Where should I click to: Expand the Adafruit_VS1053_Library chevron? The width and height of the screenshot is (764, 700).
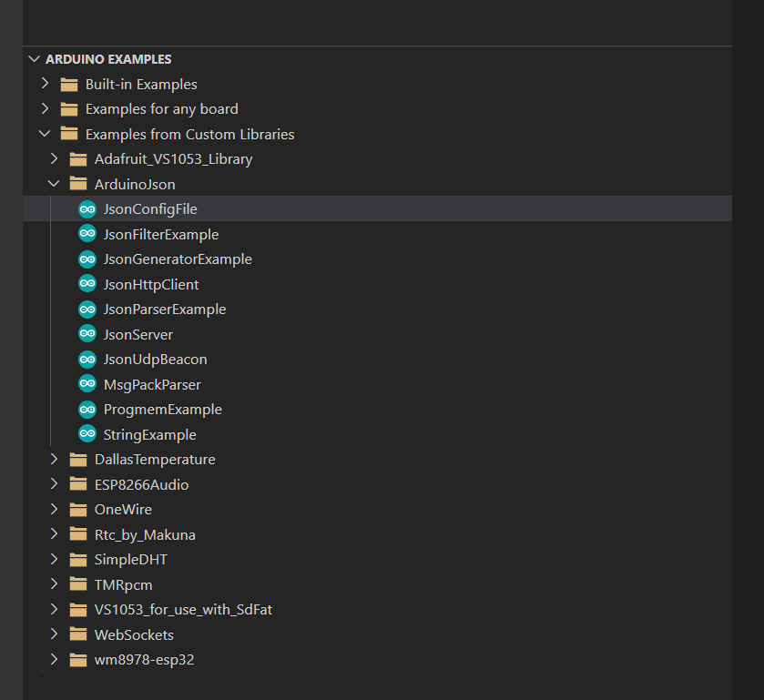[54, 158]
